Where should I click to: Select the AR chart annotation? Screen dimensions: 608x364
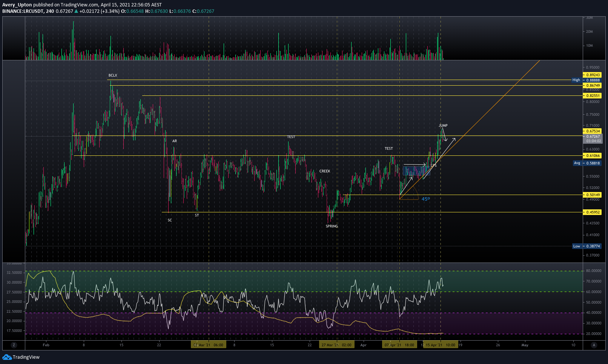(175, 141)
